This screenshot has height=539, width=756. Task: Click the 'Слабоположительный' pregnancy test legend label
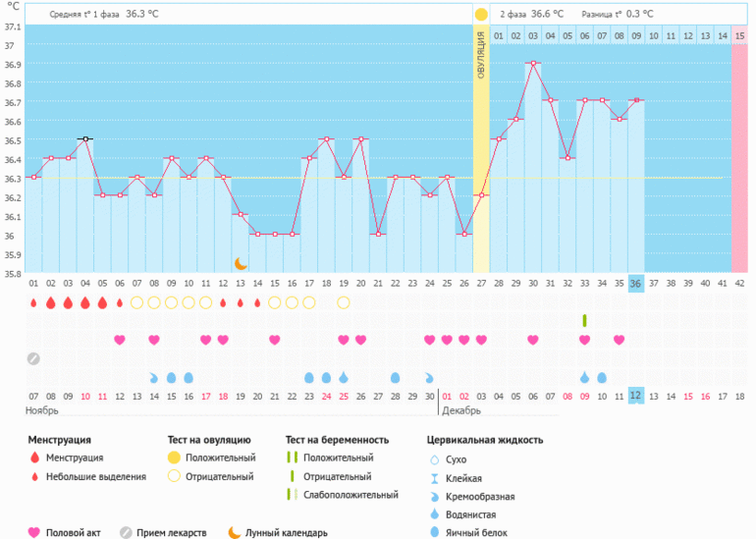coord(350,495)
